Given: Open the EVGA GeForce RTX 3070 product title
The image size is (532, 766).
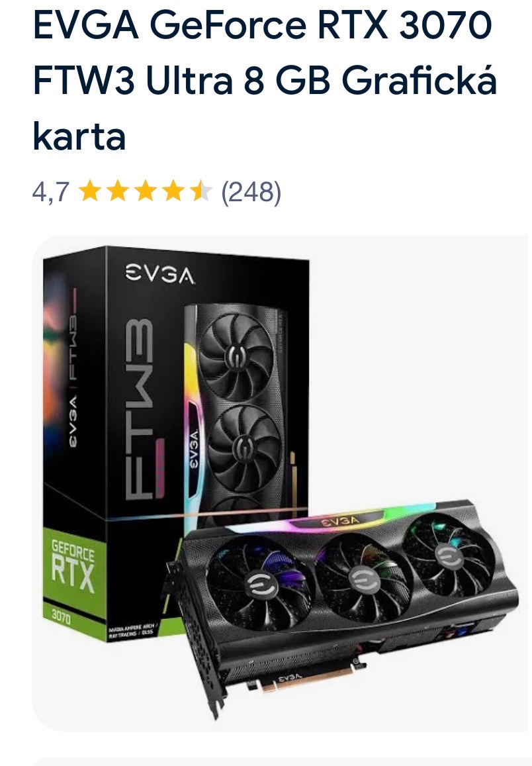Looking at the screenshot, I should [265, 79].
